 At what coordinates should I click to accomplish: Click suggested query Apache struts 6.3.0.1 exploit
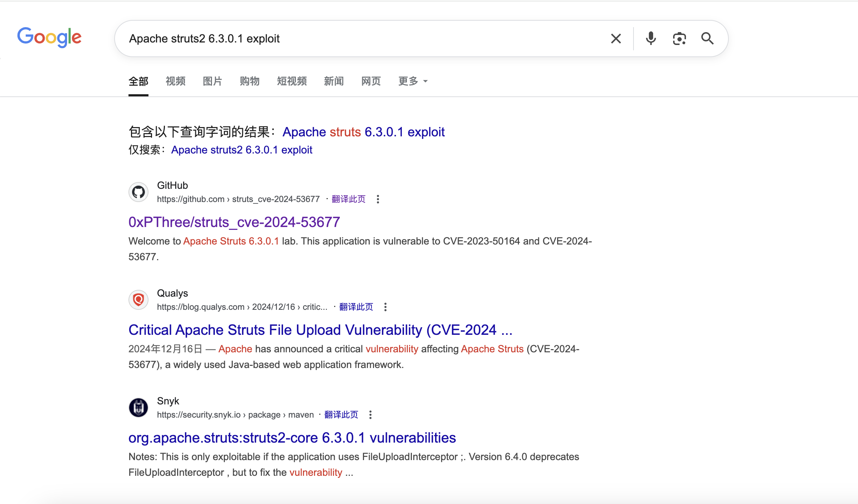click(363, 132)
